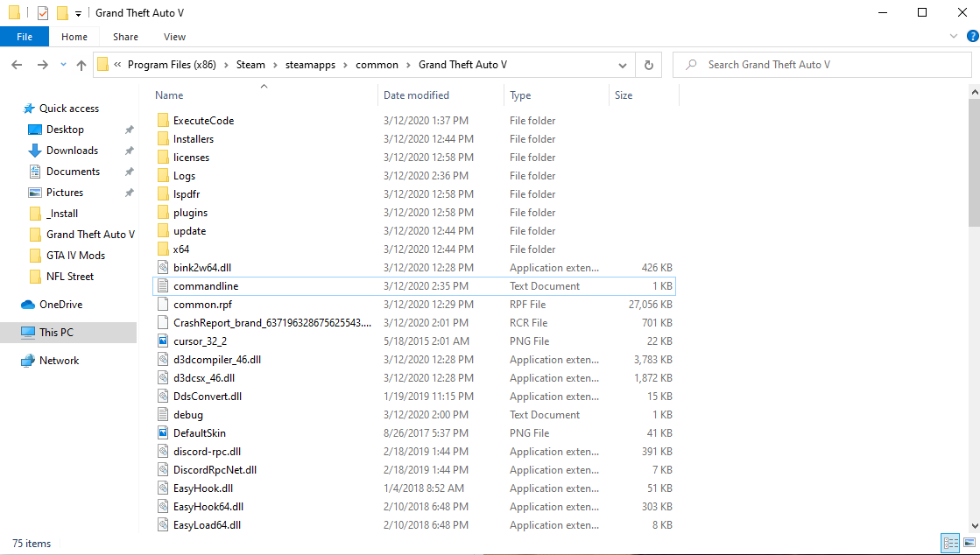Expand the ribbon with the chevron
This screenshot has width=980, height=555.
pos(954,36)
